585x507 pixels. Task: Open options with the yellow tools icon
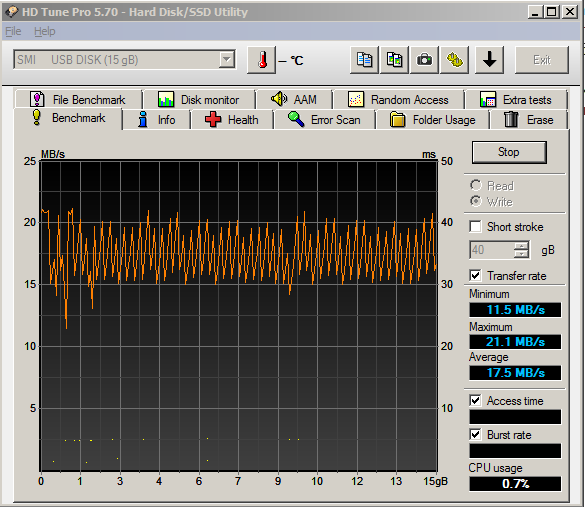pyautogui.click(x=454, y=60)
